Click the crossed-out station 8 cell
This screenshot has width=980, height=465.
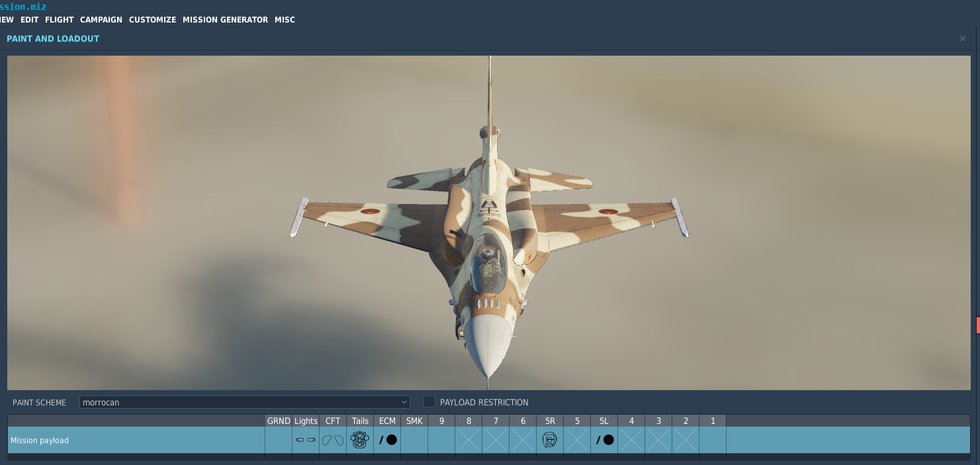468,440
